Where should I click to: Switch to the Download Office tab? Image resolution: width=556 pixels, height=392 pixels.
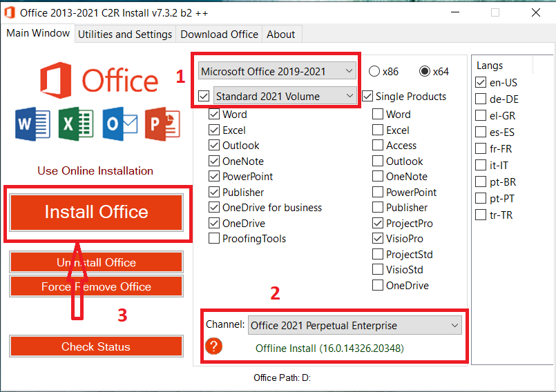(219, 35)
